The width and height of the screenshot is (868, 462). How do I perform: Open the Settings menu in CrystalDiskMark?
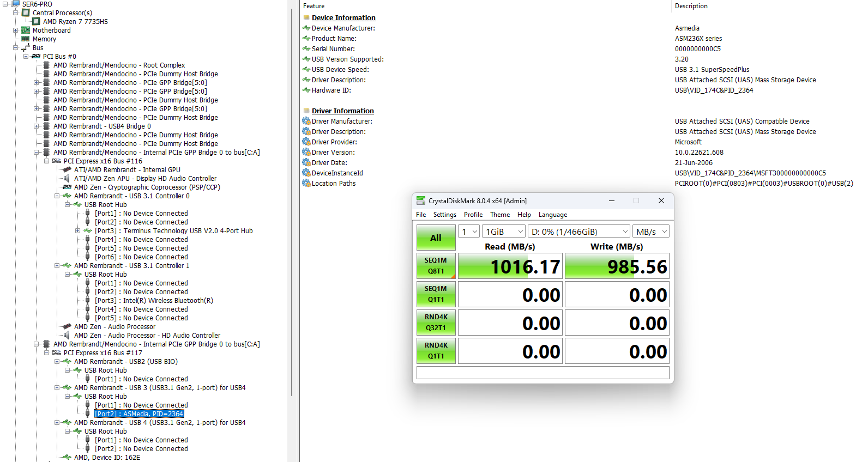(445, 215)
